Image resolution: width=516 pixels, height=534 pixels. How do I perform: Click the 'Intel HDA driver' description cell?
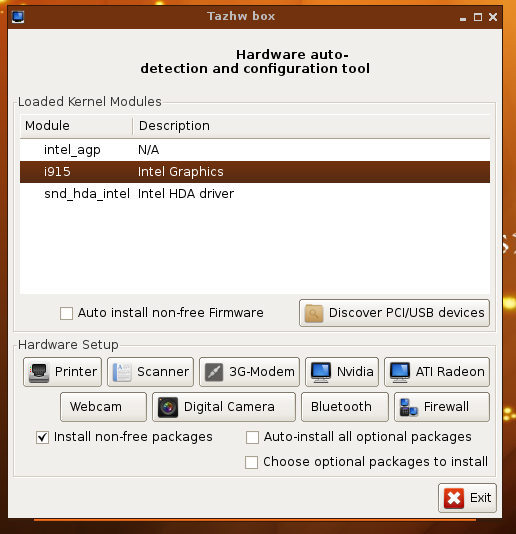coord(186,194)
